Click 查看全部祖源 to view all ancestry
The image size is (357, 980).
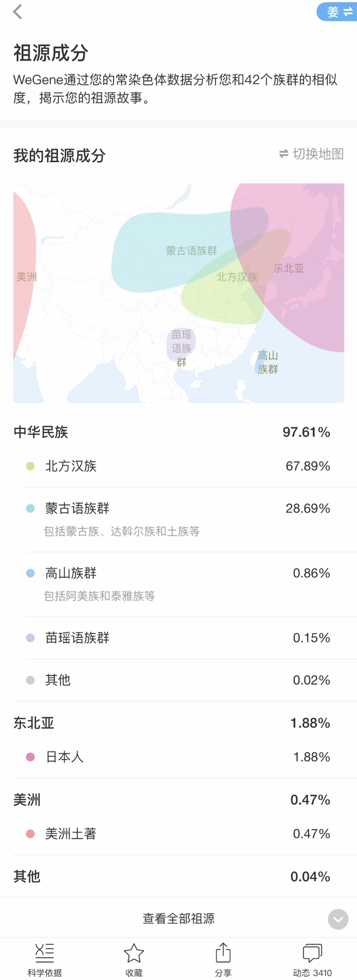click(178, 918)
